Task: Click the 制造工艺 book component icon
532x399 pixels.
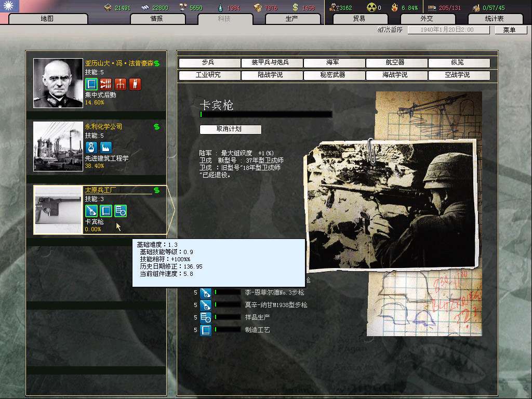Action: (x=206, y=330)
